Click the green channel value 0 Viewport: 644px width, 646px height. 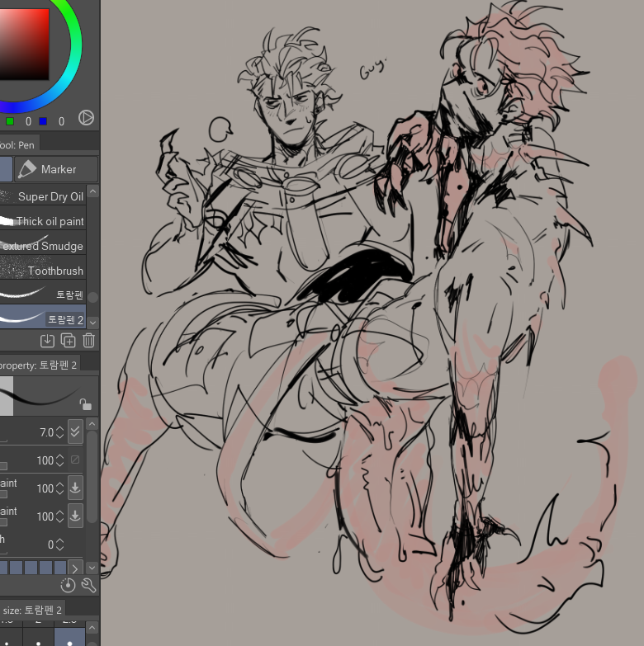click(x=28, y=121)
